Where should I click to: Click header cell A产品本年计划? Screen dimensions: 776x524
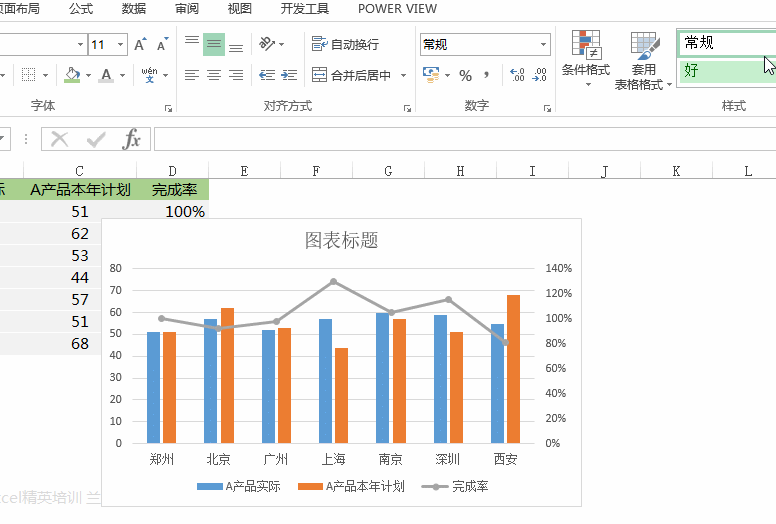click(x=80, y=190)
